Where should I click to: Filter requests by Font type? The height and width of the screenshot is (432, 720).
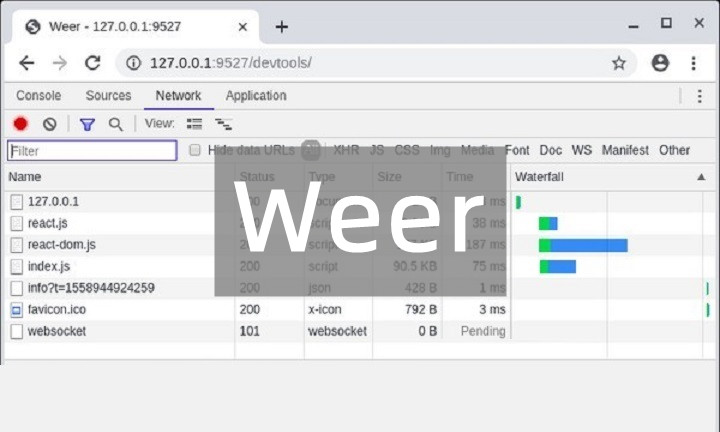[x=517, y=150]
